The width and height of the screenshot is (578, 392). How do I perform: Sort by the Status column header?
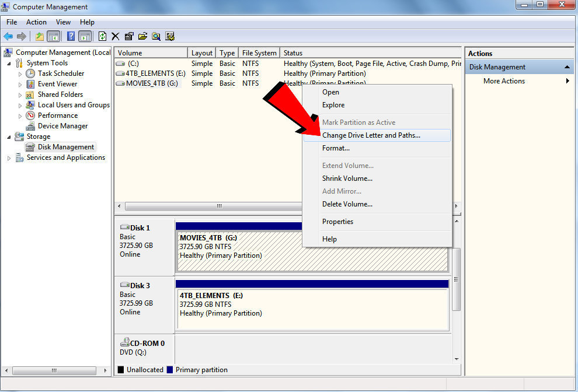click(x=371, y=52)
